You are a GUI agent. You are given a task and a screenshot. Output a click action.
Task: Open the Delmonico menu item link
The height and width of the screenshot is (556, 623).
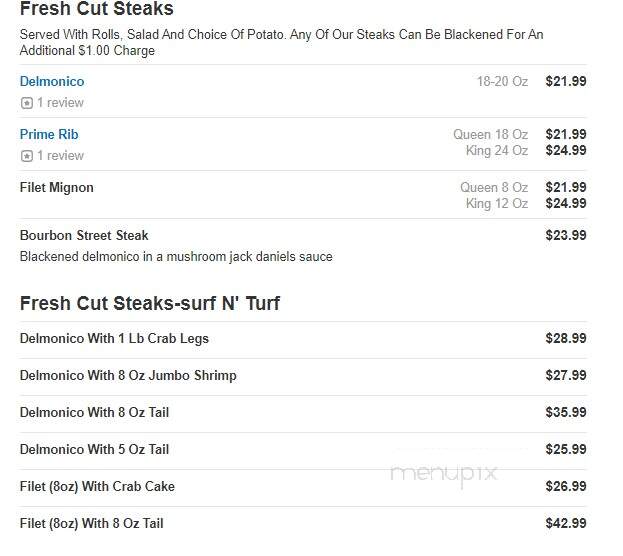52,81
